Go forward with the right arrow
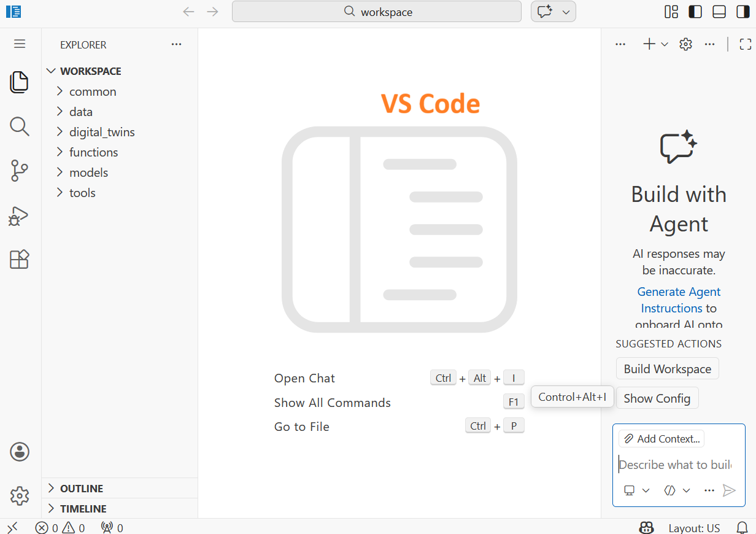Viewport: 756px width, 534px height. 212,12
